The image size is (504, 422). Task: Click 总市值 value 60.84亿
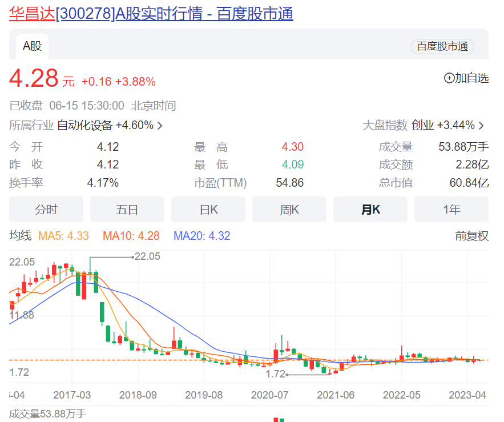coord(469,183)
